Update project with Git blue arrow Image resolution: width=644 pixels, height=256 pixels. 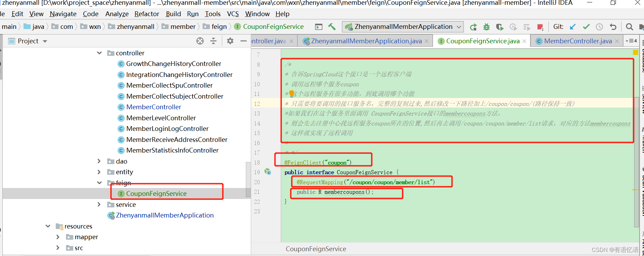(x=573, y=27)
